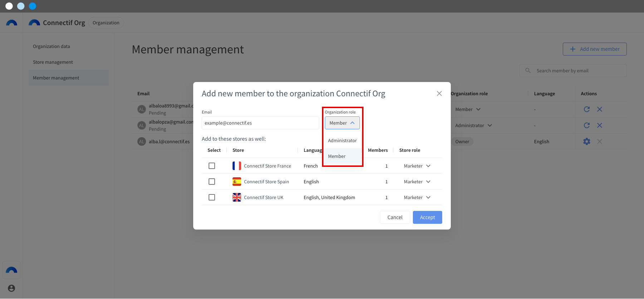Open Administrator role dropdown for albalopza

pos(474,125)
